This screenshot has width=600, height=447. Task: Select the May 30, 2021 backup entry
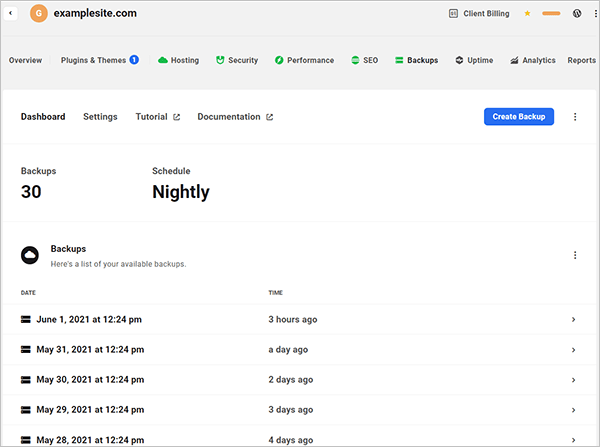point(89,380)
